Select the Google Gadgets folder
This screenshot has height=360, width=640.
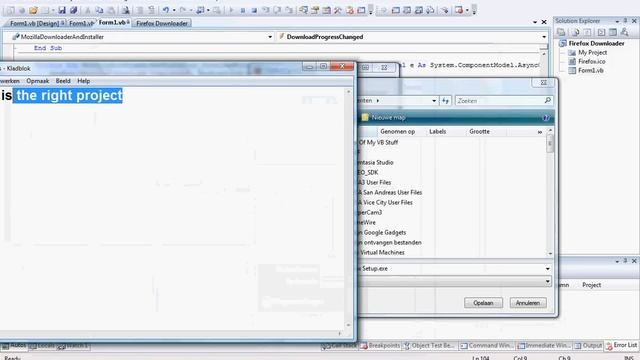click(x=382, y=232)
